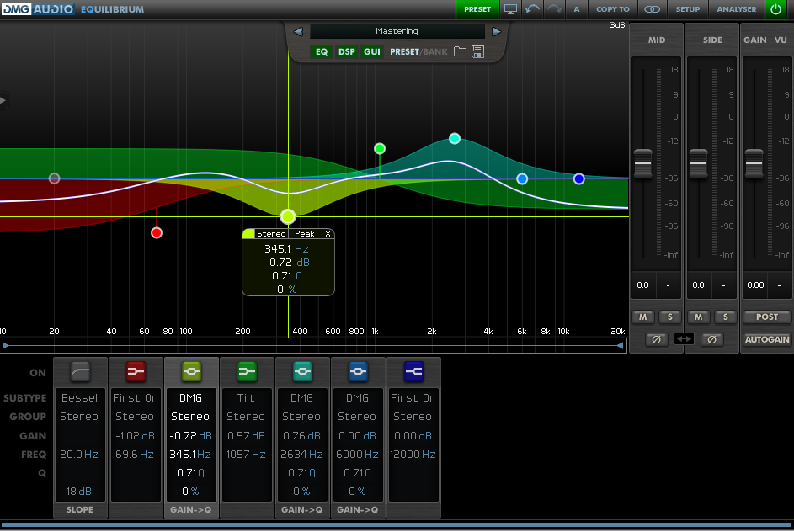The image size is (794, 532).
Task: Click the monitor display icon in top bar
Action: tap(510, 9)
